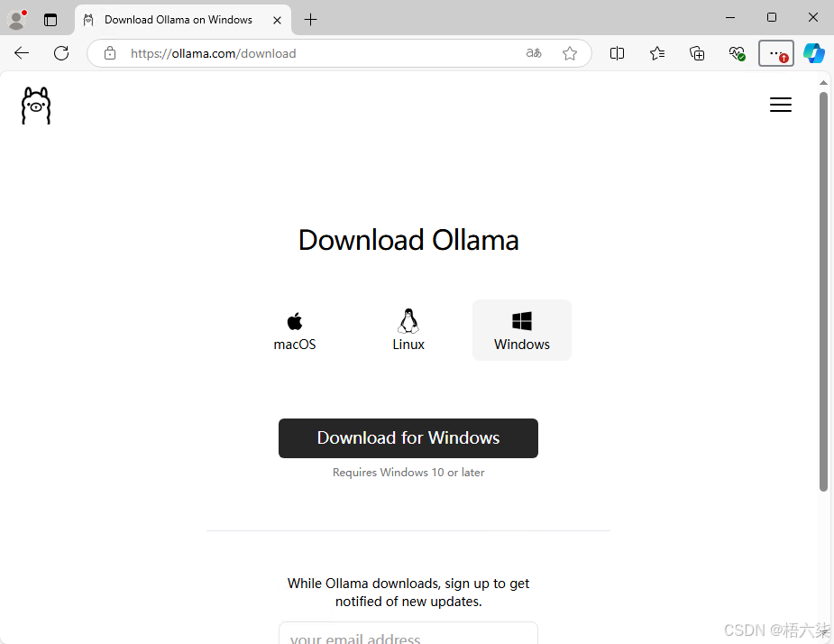Open the favorites list
The width and height of the screenshot is (834, 644).
pos(657,53)
